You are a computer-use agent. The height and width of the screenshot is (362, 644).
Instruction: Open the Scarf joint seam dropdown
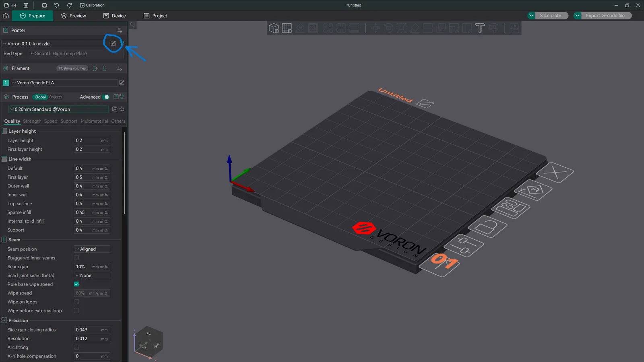pyautogui.click(x=92, y=276)
